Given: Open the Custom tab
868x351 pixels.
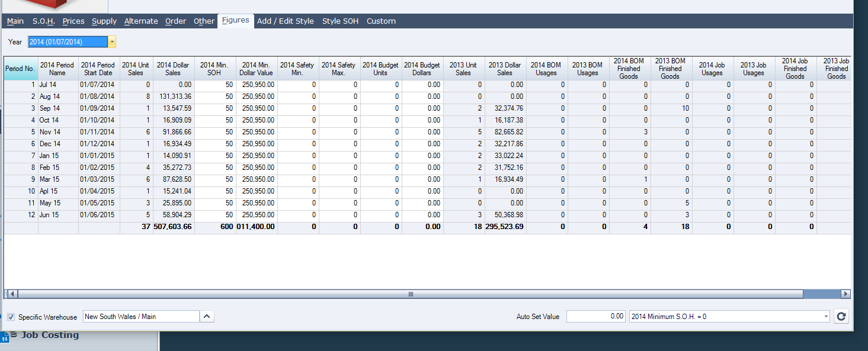Looking at the screenshot, I should [x=381, y=21].
